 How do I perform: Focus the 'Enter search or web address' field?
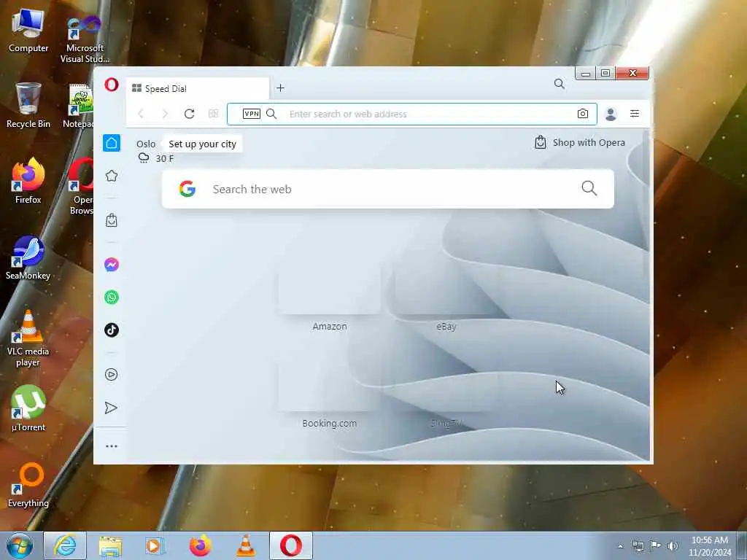click(x=412, y=114)
